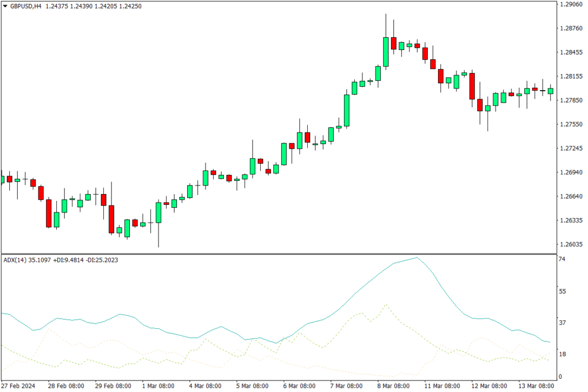Click the rightmost candlestick on the chart
588x392 pixels.
click(550, 92)
